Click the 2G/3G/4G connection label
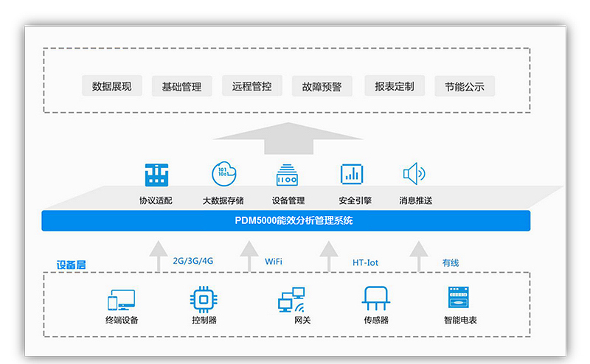Image resolution: width=590 pixels, height=364 pixels. click(193, 261)
